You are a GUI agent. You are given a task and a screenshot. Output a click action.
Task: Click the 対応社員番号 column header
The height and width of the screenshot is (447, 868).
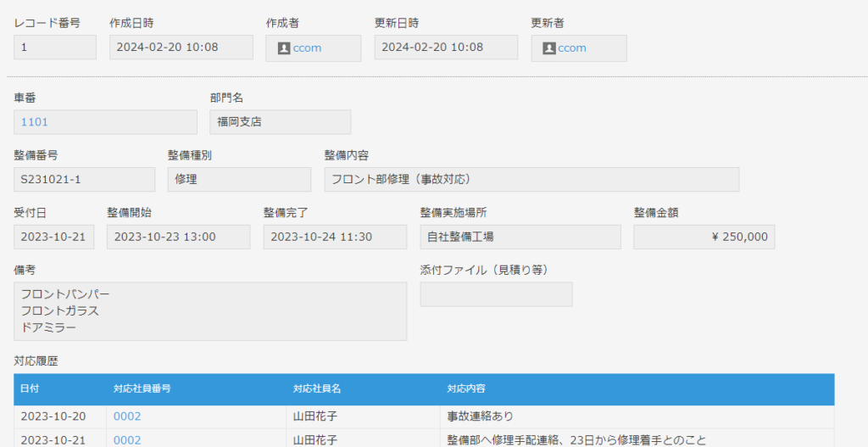[142, 388]
